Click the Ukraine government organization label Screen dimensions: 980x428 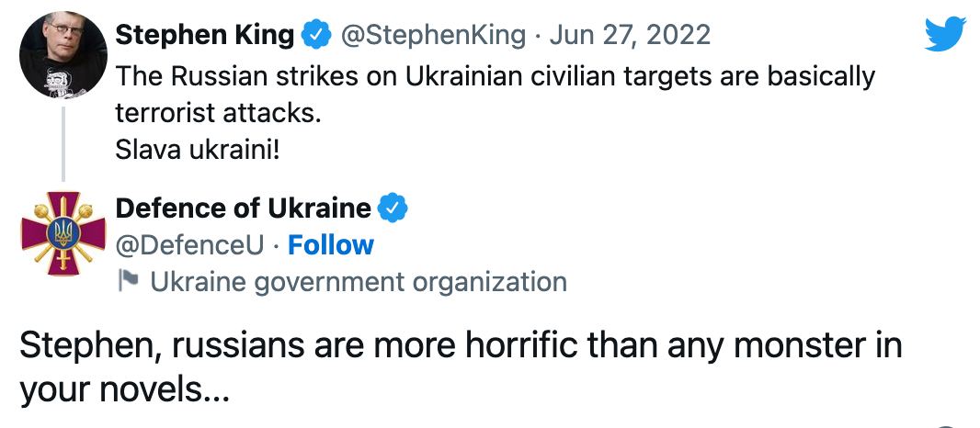pyautogui.click(x=358, y=282)
